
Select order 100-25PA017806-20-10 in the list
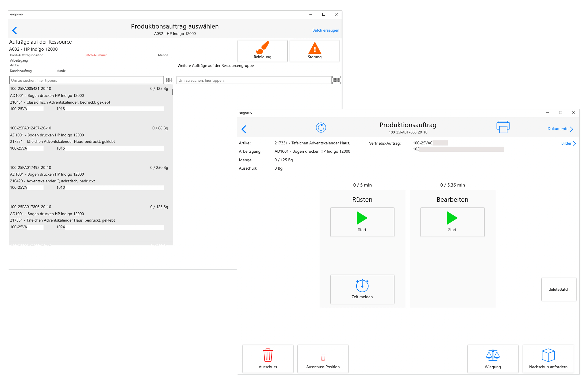click(91, 222)
